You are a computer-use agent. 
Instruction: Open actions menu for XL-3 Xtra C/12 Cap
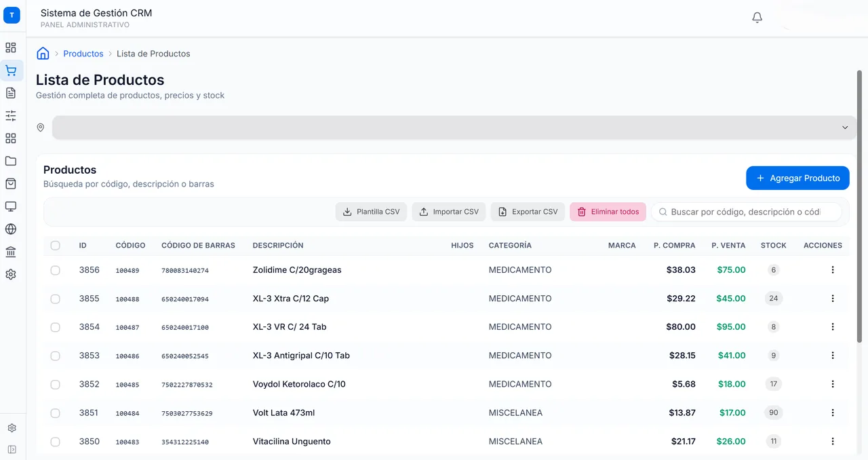click(x=833, y=299)
